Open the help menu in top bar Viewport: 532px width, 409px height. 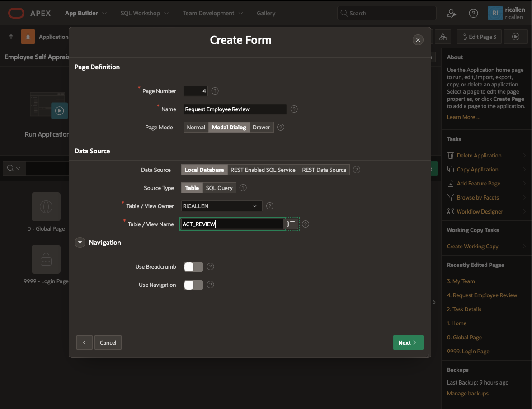click(x=473, y=13)
